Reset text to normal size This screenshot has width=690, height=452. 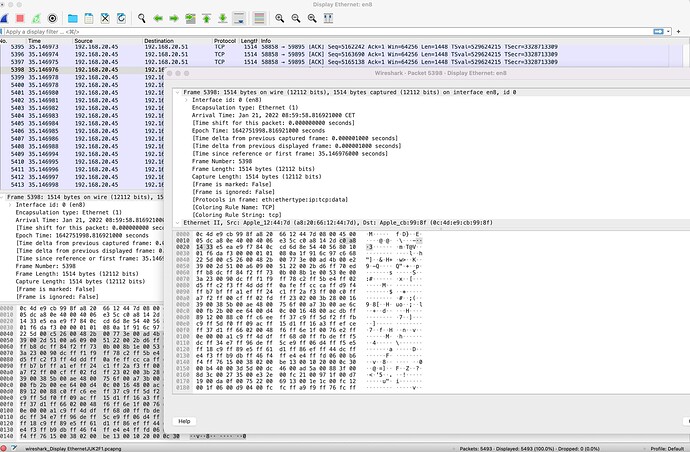click(x=312, y=18)
